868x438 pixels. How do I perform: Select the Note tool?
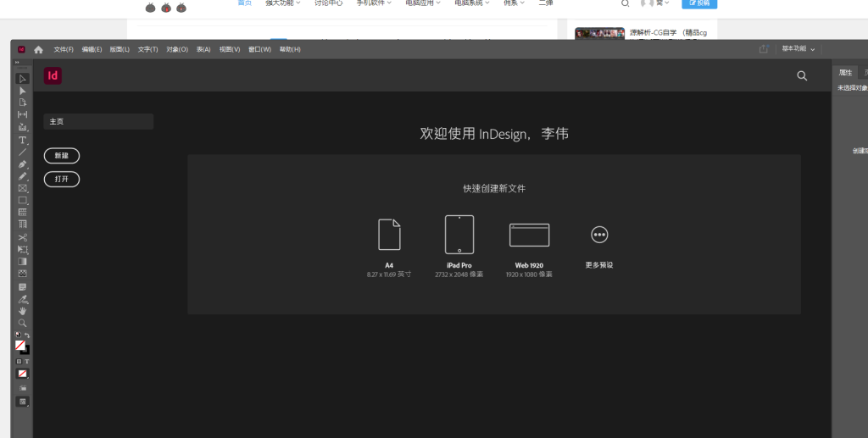tap(22, 287)
